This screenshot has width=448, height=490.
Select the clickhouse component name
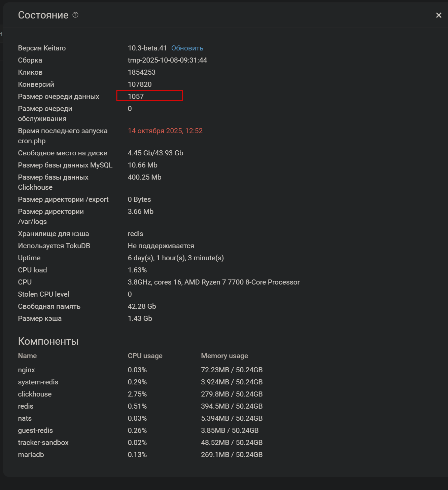[35, 394]
